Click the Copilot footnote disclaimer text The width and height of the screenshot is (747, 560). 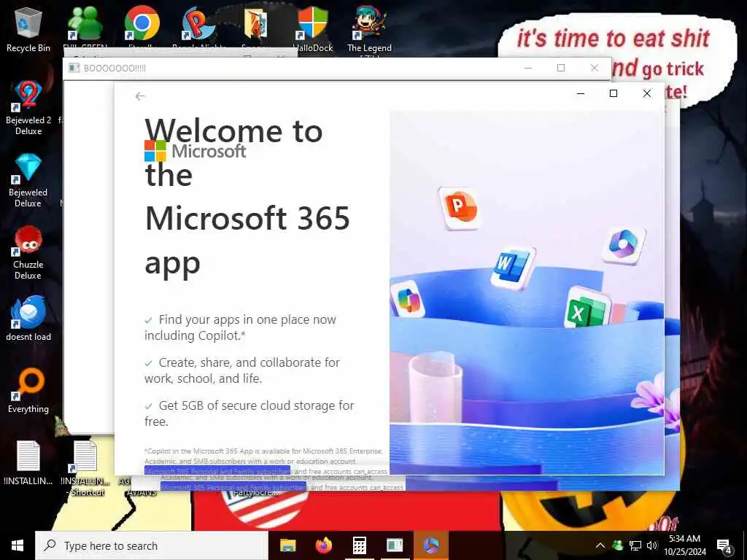click(x=265, y=461)
